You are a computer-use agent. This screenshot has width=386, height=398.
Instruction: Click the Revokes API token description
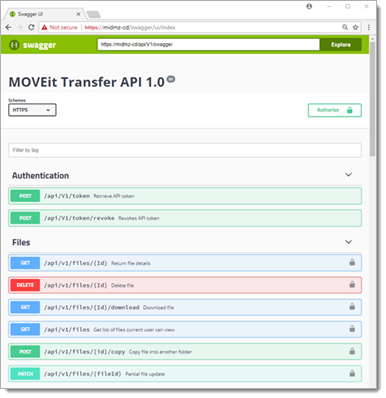coord(139,218)
